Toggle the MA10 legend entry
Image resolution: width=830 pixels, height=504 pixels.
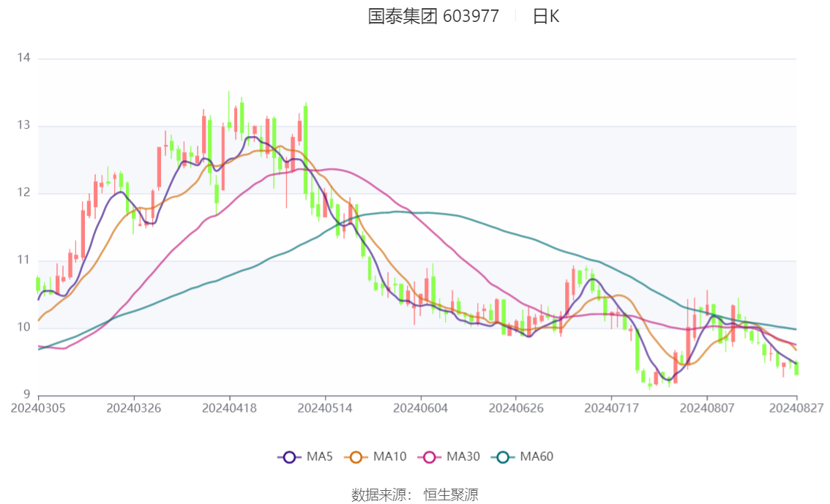[375, 456]
